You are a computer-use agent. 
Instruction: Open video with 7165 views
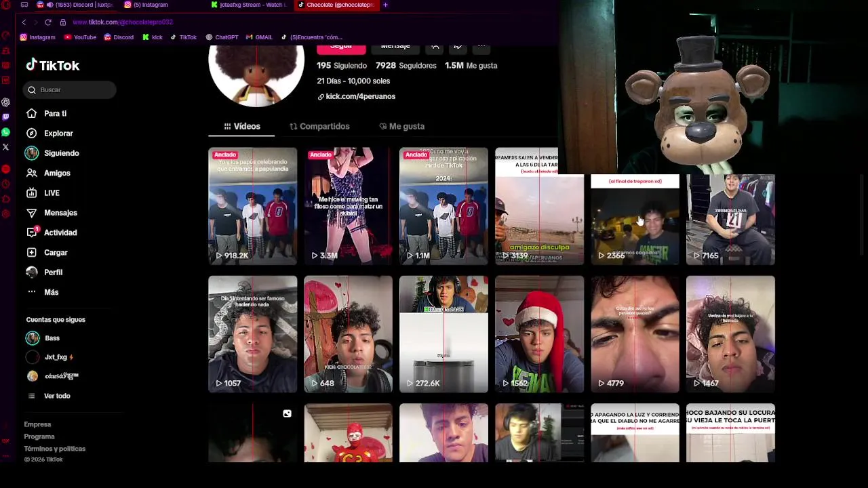pyautogui.click(x=730, y=220)
